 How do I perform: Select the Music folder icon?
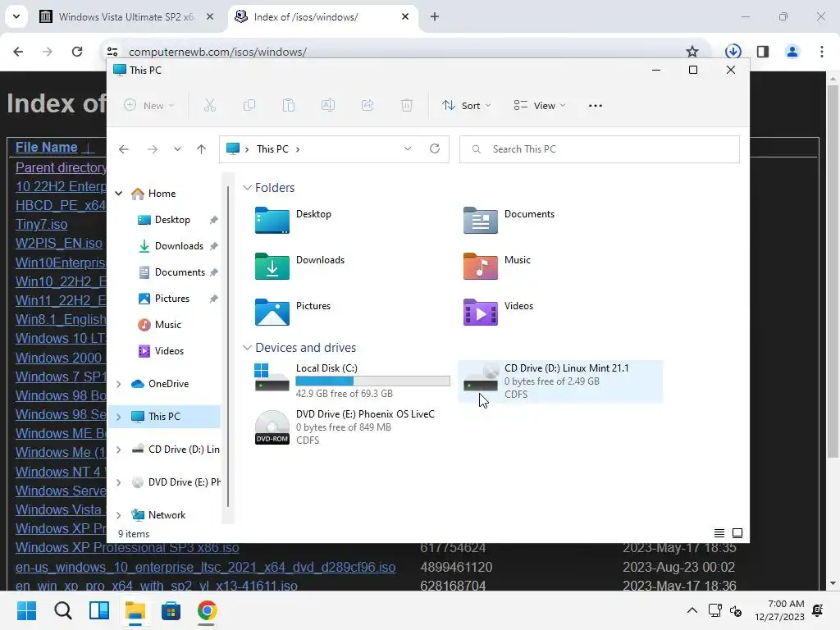[480, 267]
